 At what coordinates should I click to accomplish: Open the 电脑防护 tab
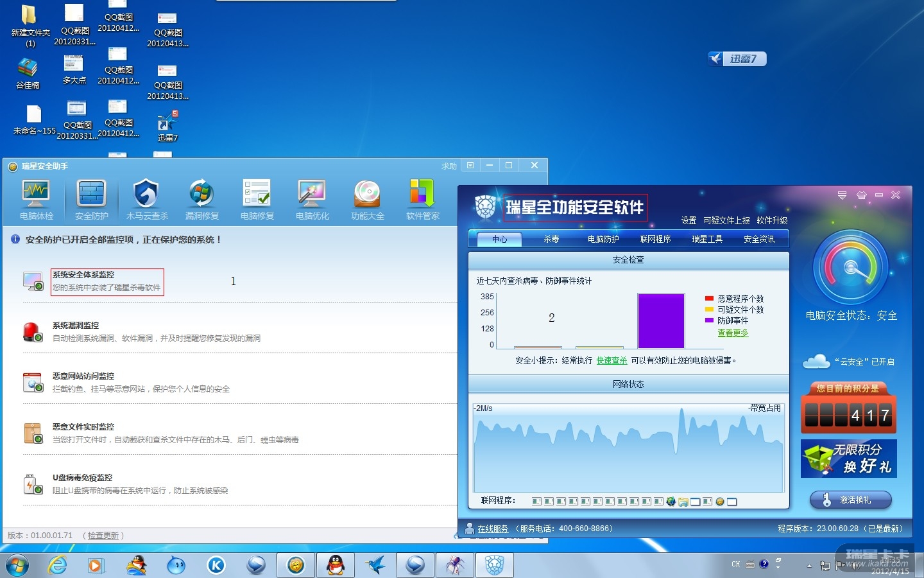pyautogui.click(x=603, y=239)
